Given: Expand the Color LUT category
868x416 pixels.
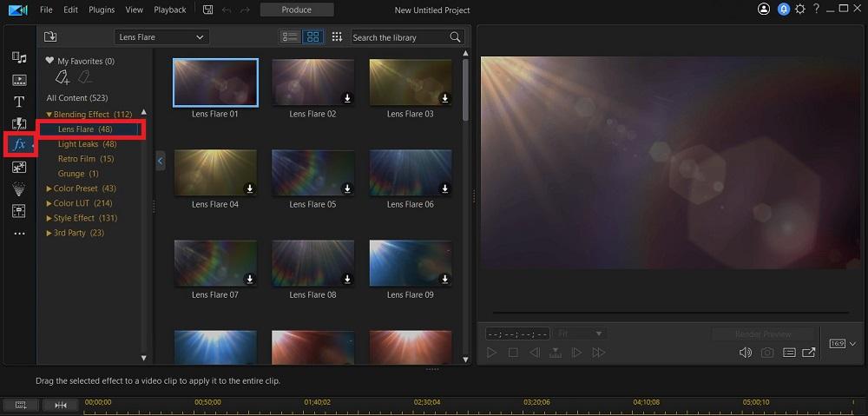Looking at the screenshot, I should [49, 203].
